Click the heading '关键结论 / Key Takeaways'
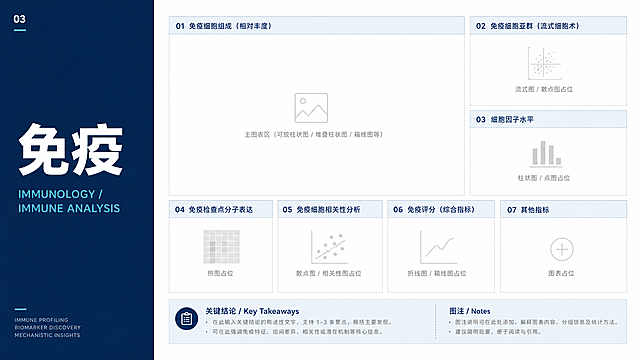 (x=252, y=311)
